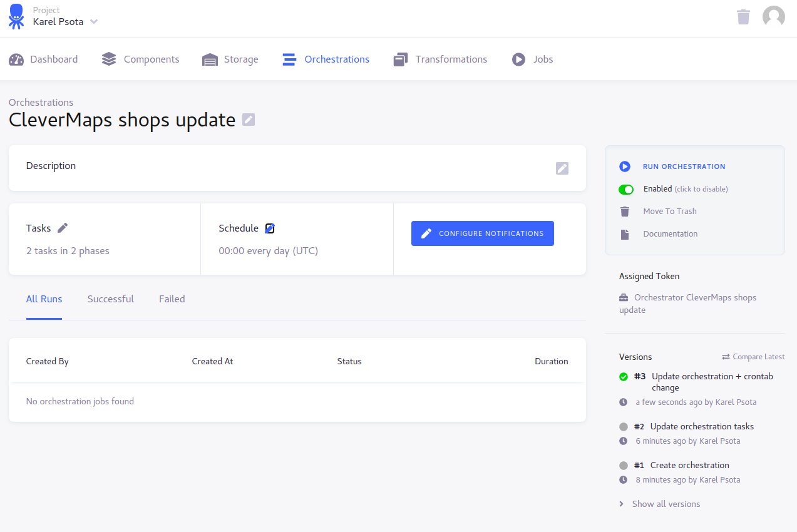Click Move To Trash in sidebar

click(x=669, y=212)
